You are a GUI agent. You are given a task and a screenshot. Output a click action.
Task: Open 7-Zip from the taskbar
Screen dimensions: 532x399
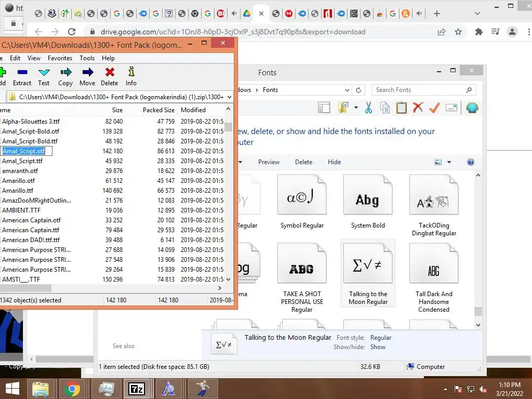click(x=137, y=389)
